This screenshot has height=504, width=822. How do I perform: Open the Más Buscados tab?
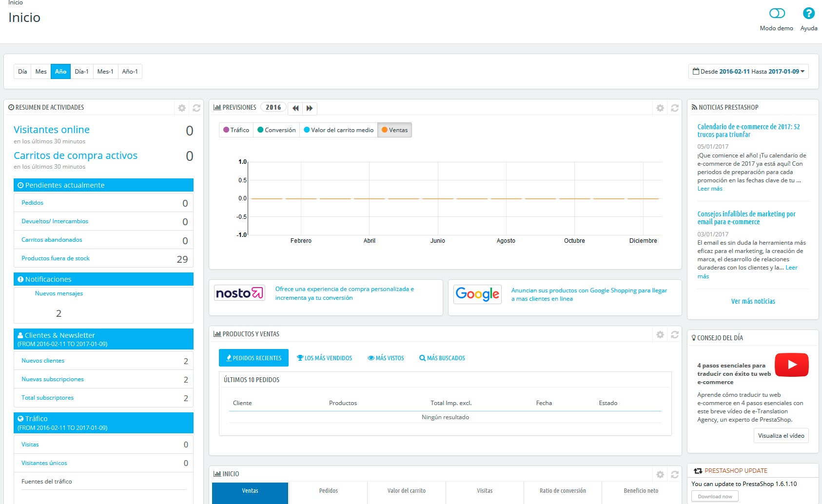pos(442,358)
